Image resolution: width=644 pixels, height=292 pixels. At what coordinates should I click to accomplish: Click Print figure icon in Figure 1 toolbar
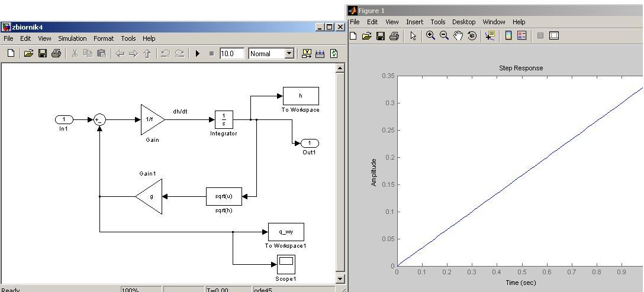pos(394,36)
